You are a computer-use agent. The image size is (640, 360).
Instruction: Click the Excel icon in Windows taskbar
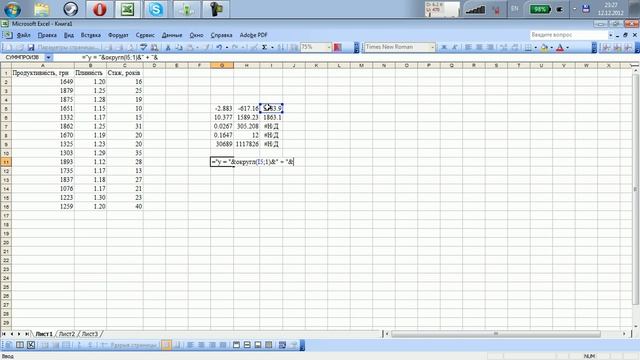(x=127, y=9)
